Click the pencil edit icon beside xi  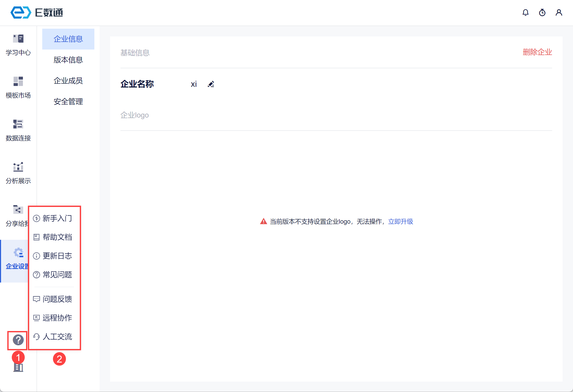coord(211,84)
